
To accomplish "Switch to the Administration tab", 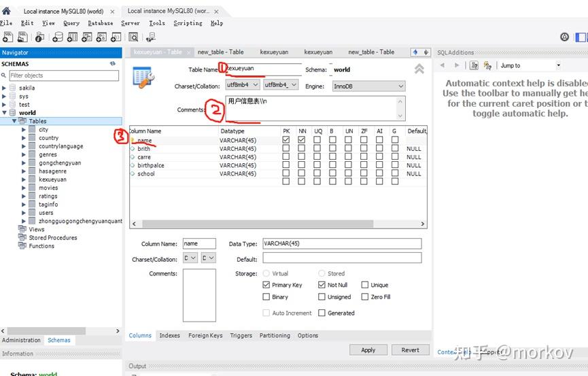I will tap(21, 340).
